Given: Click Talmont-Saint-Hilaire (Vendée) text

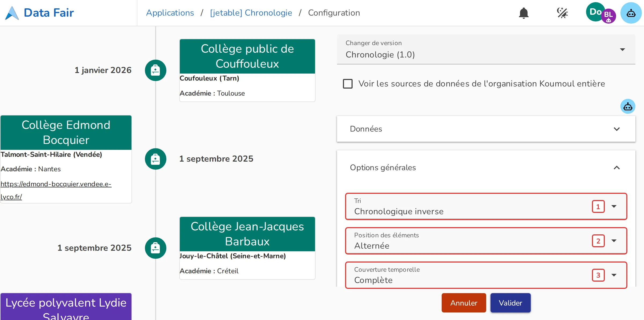Looking at the screenshot, I should coord(51,155).
